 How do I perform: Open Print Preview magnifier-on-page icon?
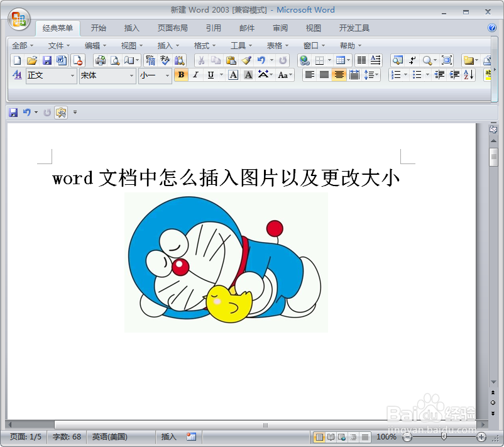click(115, 60)
